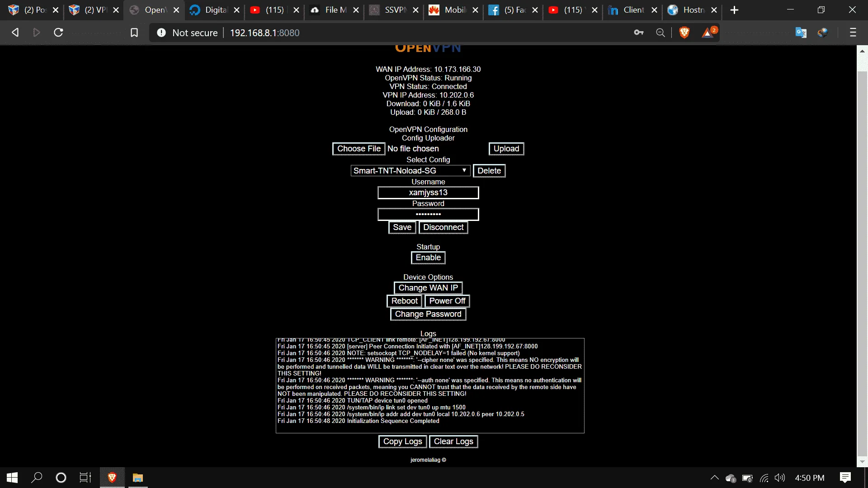
Task: Open File Explorer from the taskbar
Action: pos(138,478)
